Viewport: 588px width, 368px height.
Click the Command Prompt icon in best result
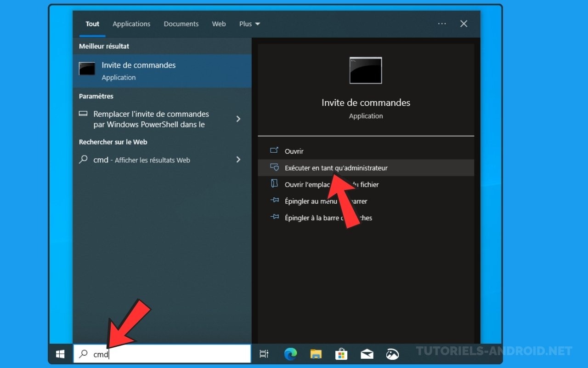[x=87, y=69]
